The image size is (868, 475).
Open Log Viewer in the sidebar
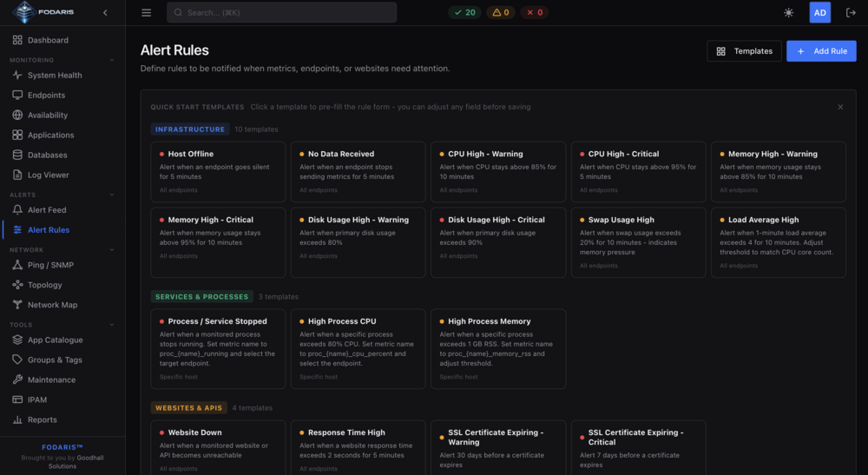click(62, 175)
